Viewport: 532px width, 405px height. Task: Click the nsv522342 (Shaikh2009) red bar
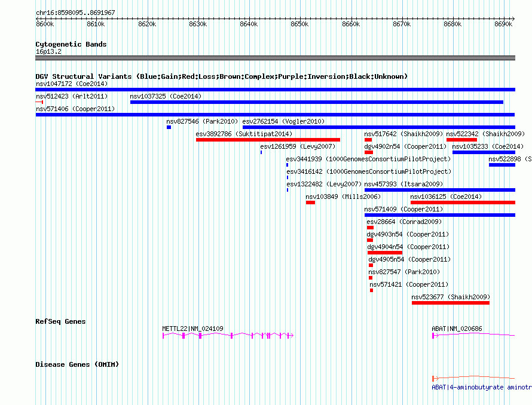(x=462, y=140)
